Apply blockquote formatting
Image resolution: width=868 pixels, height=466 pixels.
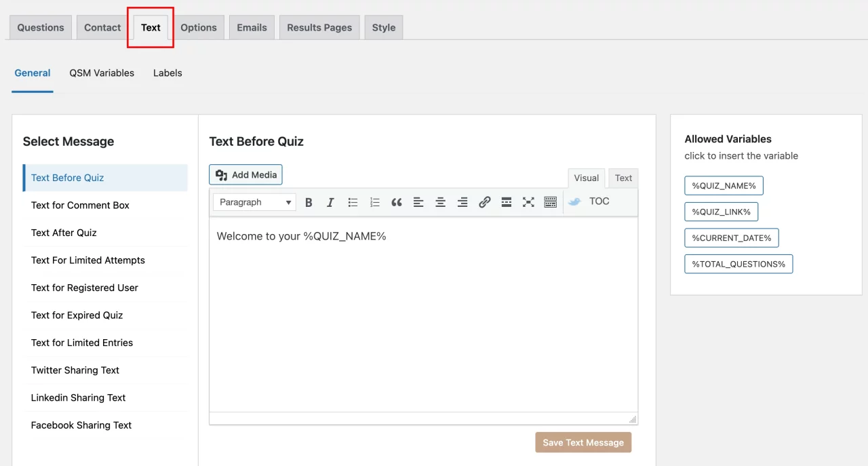(397, 201)
